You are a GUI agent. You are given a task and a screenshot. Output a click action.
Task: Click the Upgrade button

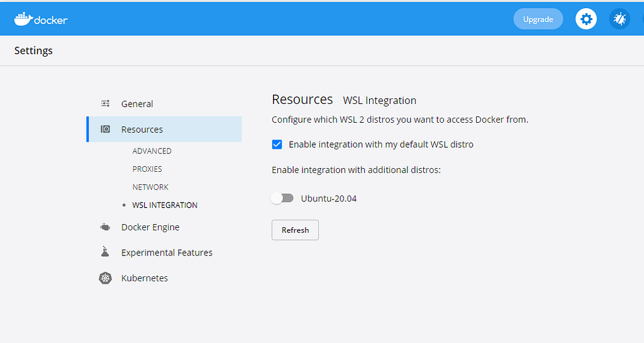[538, 19]
